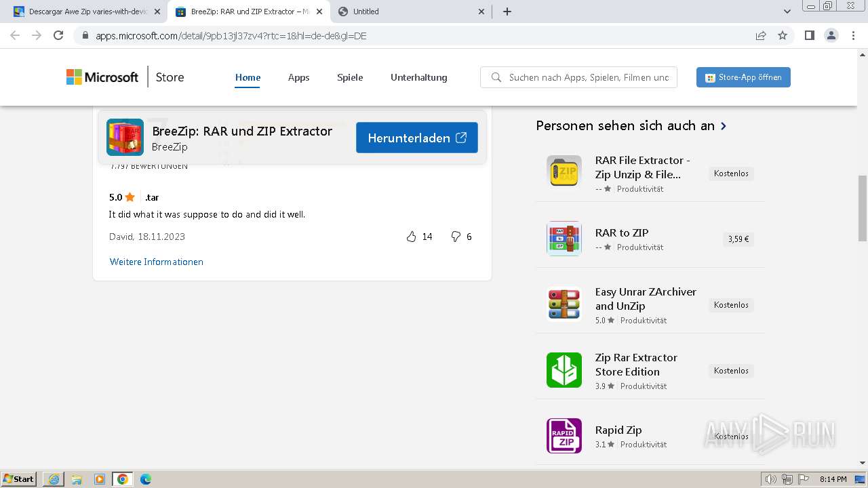
Task: Click the search magnifier icon
Action: [x=496, y=77]
